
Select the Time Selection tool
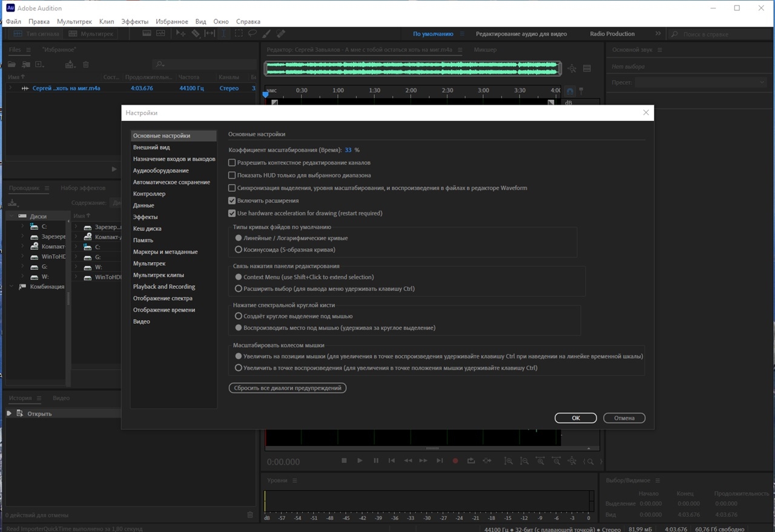[224, 34]
